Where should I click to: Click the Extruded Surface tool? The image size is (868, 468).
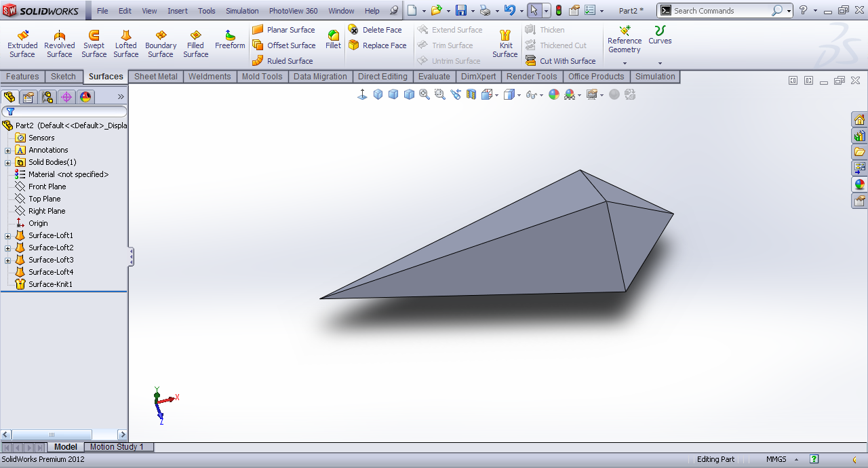[x=22, y=44]
